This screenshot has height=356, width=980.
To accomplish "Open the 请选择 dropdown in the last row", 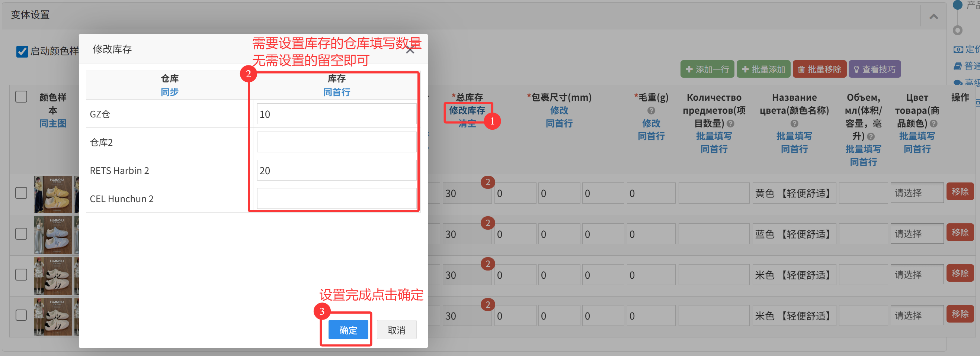I will point(916,315).
